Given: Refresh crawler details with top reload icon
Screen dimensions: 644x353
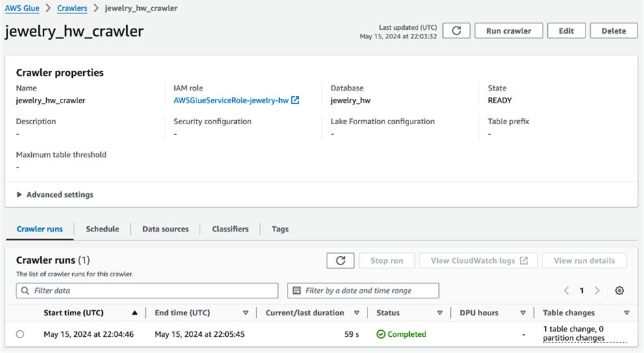Looking at the screenshot, I should coord(456,31).
